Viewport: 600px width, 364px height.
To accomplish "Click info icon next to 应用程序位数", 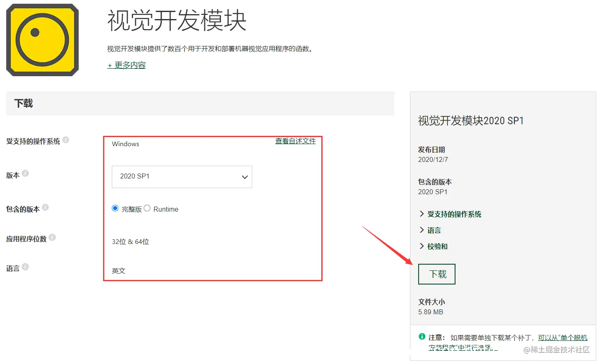I will [x=52, y=237].
